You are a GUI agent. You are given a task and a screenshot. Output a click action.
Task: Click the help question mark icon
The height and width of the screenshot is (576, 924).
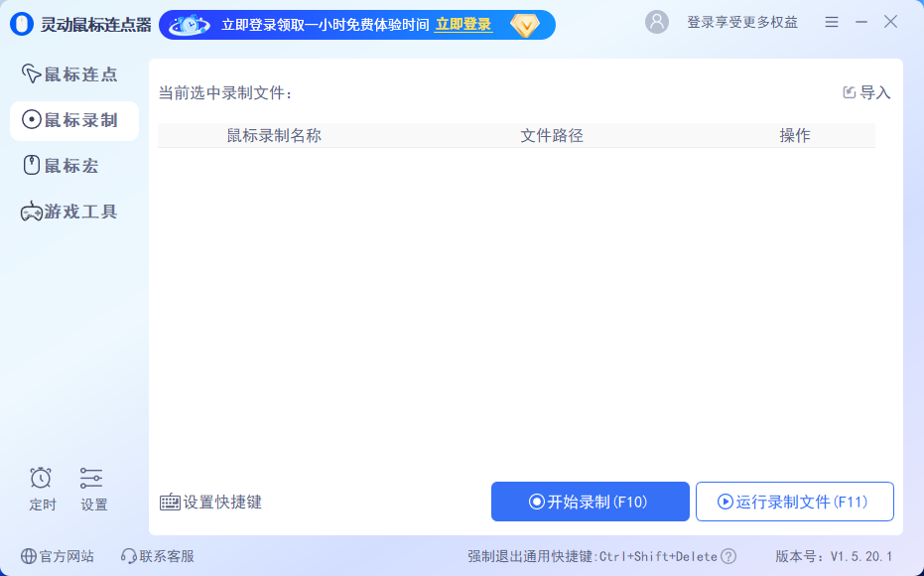(728, 556)
